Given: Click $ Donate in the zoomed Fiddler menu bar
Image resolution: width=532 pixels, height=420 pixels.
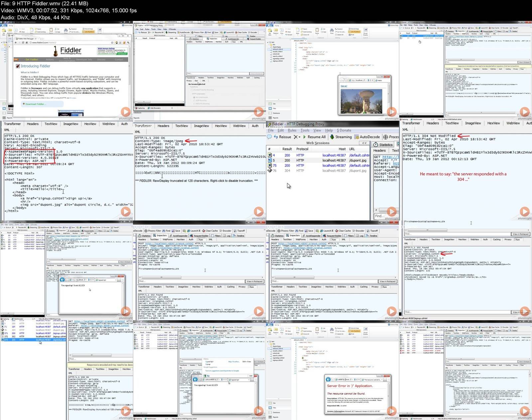Looking at the screenshot, I should coord(344,130).
